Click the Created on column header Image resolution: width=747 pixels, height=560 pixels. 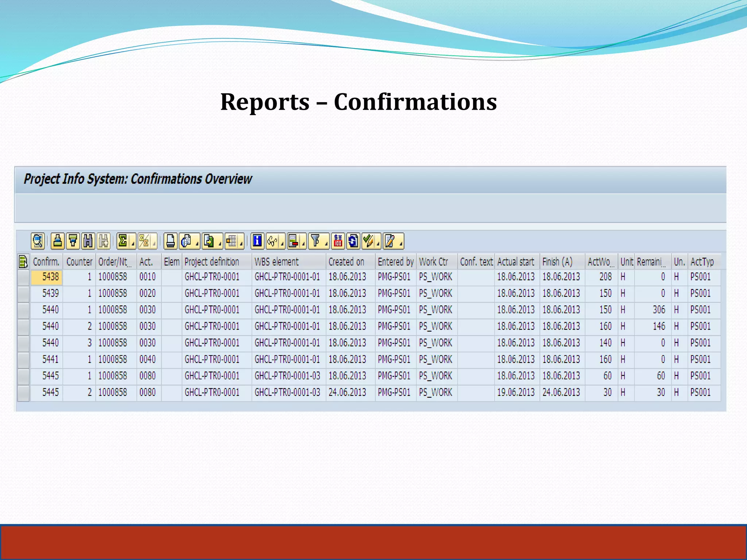(351, 261)
